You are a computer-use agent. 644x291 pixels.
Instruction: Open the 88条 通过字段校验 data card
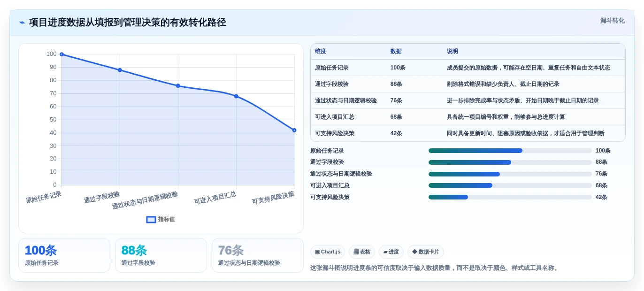161,255
